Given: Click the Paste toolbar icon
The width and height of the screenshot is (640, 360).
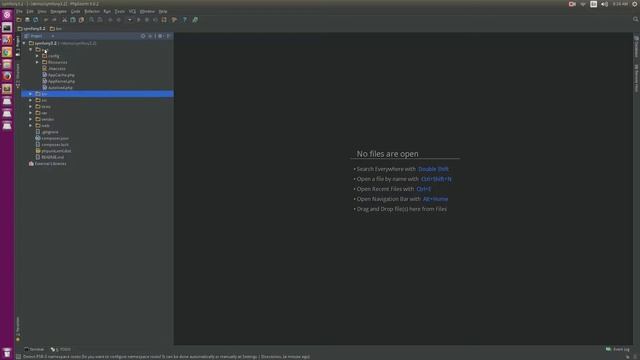Looking at the screenshot, I should pyautogui.click(x=81, y=20).
